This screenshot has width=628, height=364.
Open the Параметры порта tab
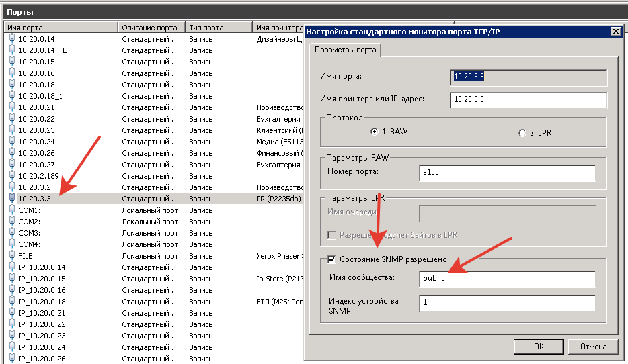click(x=345, y=50)
